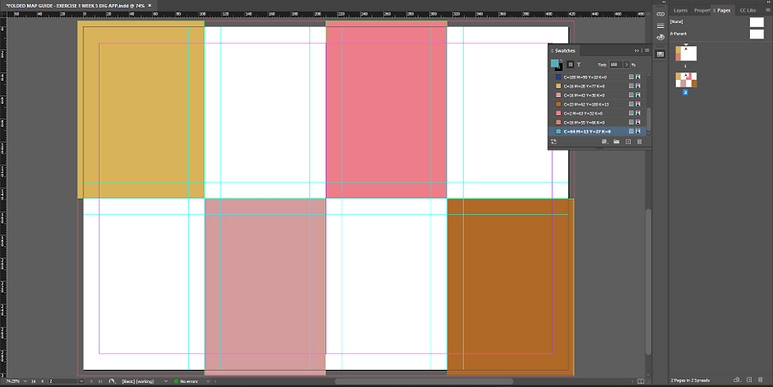Open [Basic] (working) preflight profile dropdown
The height and width of the screenshot is (387, 773).
(166, 381)
